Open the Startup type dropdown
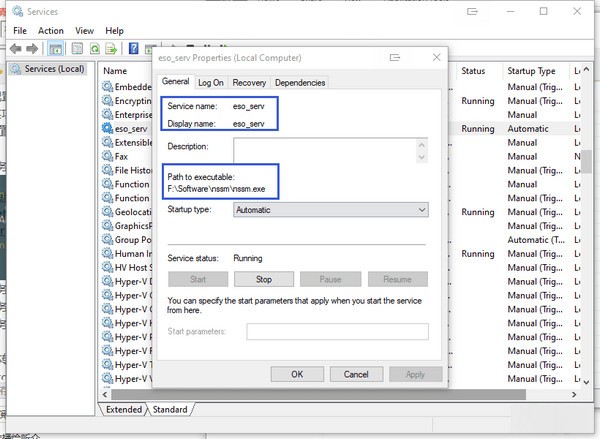The width and height of the screenshot is (600, 439). click(330, 210)
